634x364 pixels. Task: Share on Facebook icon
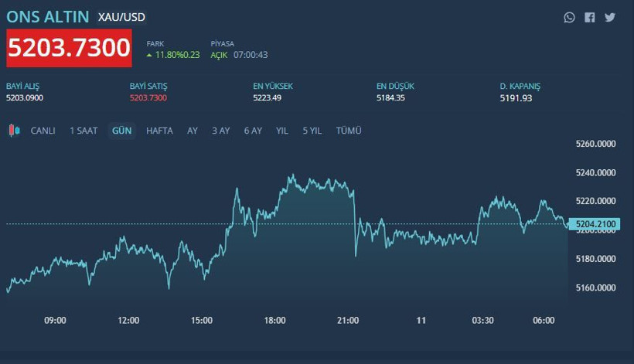590,17
